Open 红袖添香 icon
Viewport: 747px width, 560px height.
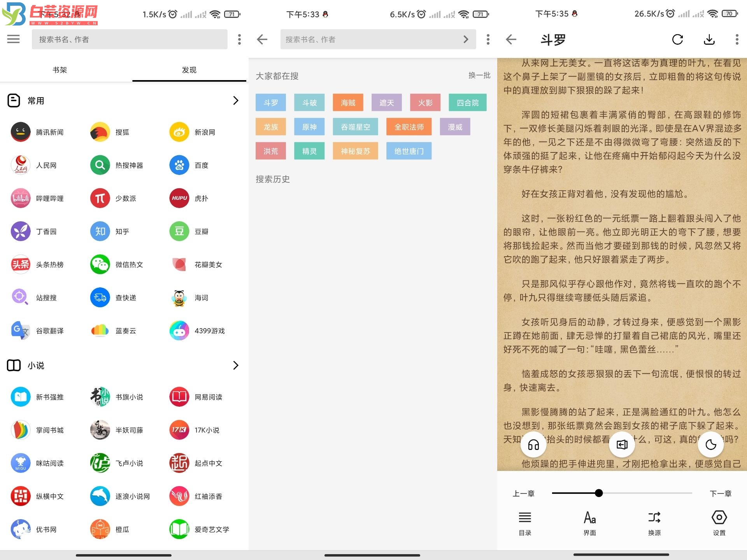point(179,496)
